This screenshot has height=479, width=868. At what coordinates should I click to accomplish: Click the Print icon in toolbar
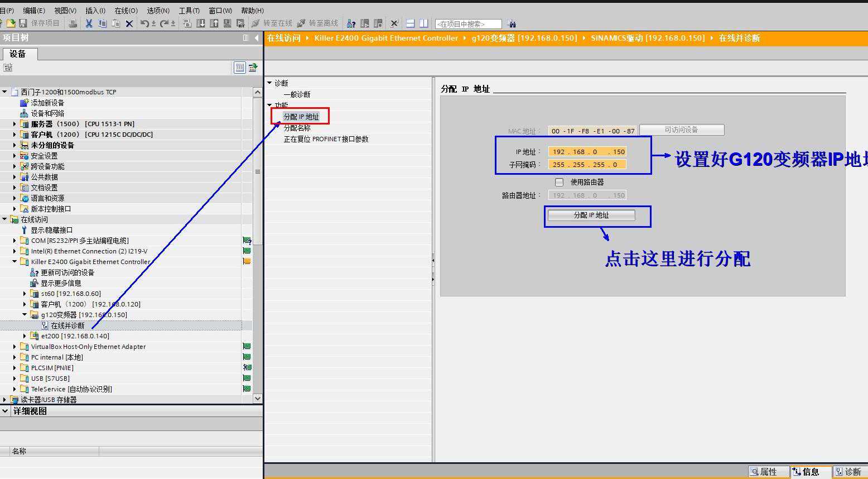[73, 23]
